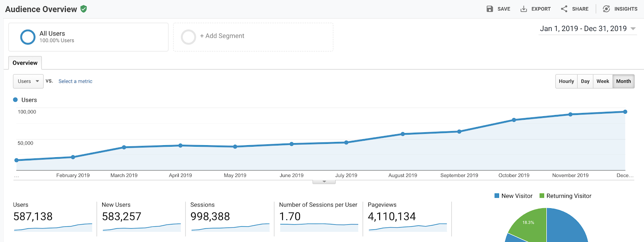Click the Audience Overview title
Image resolution: width=644 pixels, height=242 pixels.
pyautogui.click(x=41, y=9)
